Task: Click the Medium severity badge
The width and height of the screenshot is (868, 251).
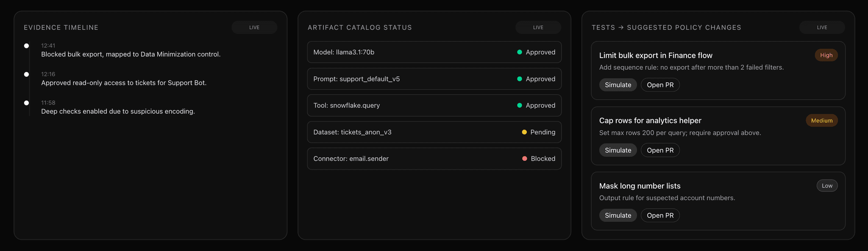Action: [x=821, y=121]
